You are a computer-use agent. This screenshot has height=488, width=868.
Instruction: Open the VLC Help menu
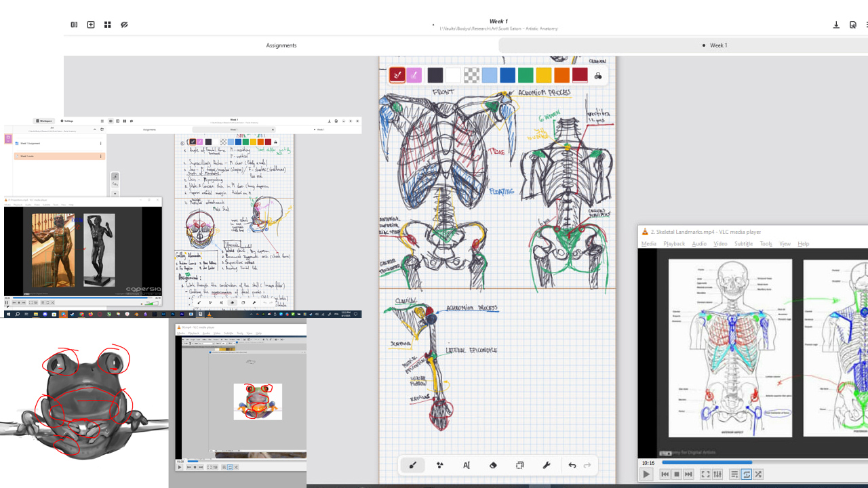804,243
